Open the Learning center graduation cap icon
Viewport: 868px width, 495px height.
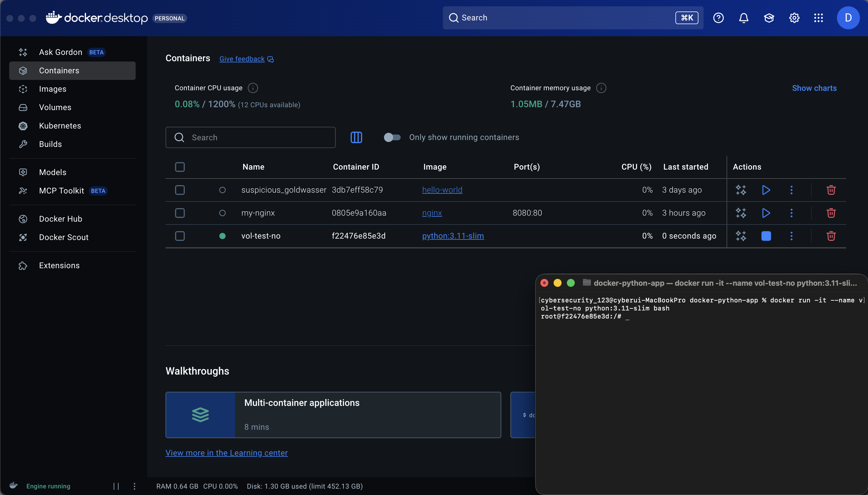(x=769, y=18)
